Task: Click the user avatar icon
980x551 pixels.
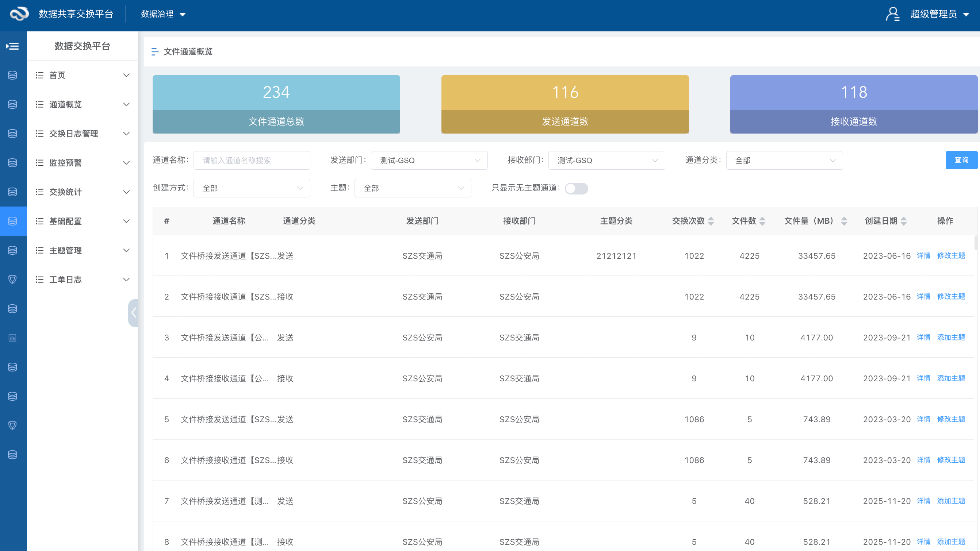Action: (892, 14)
